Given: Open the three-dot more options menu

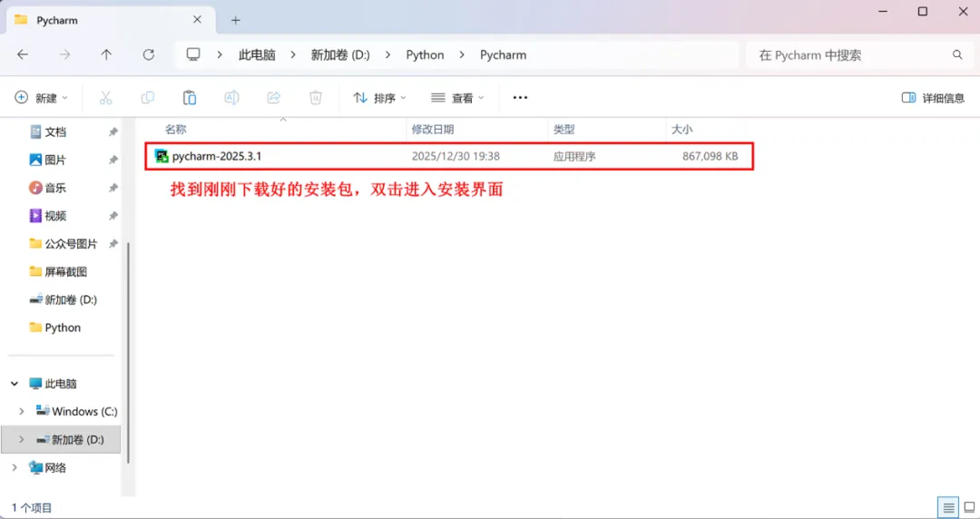Looking at the screenshot, I should click(520, 98).
